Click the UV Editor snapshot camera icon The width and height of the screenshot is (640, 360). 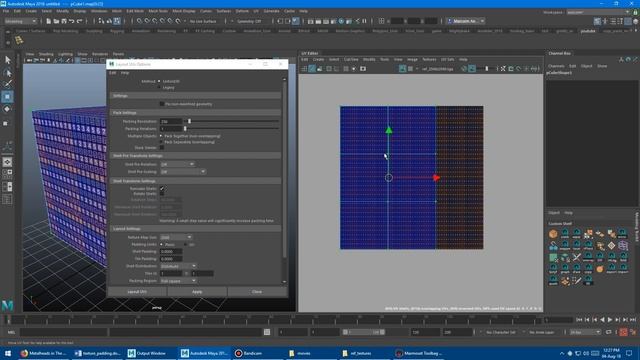(362, 69)
